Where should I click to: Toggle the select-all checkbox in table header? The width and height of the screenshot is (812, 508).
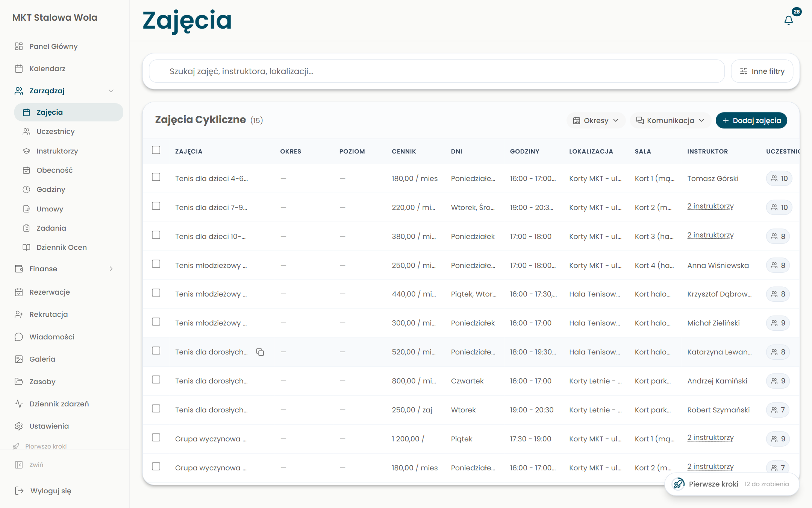[156, 150]
